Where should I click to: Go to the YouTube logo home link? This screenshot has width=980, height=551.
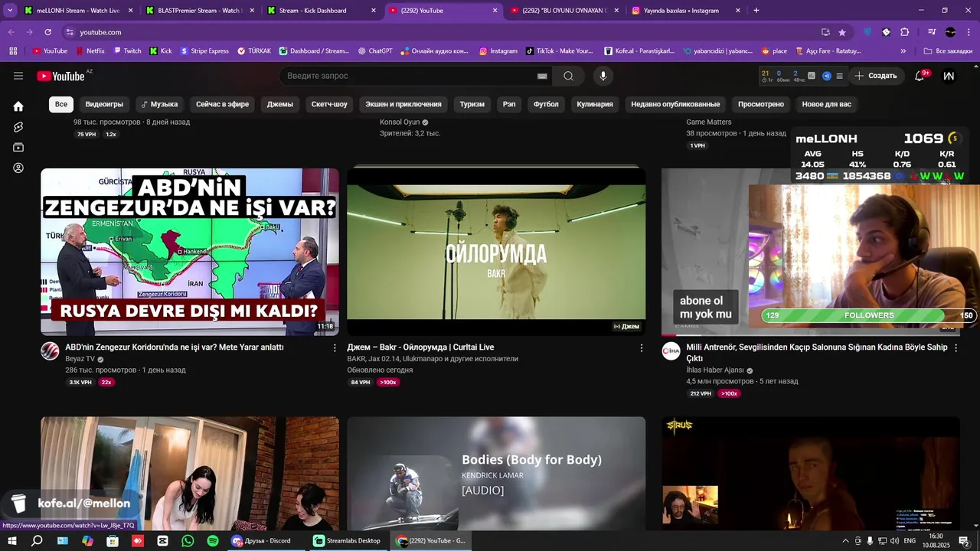(60, 76)
